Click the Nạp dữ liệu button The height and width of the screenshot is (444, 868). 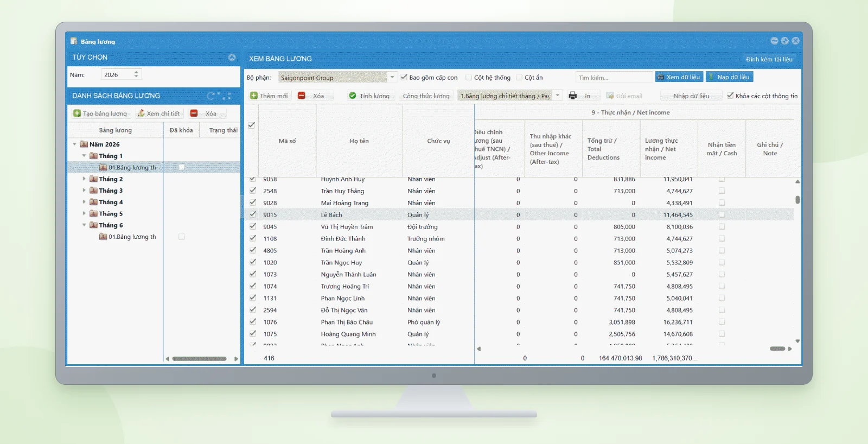[x=730, y=77]
